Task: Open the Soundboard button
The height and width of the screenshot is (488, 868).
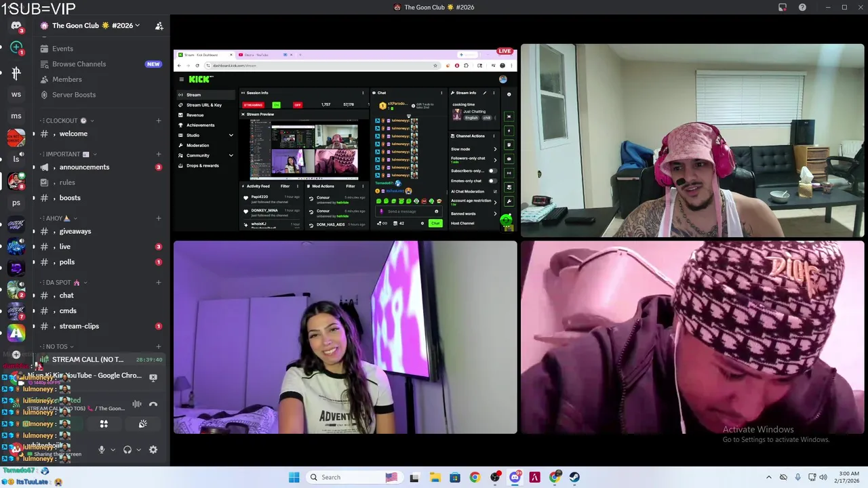Action: point(142,424)
